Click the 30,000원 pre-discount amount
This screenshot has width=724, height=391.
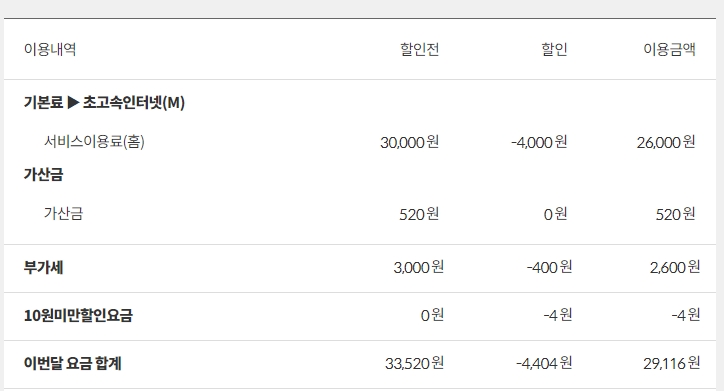click(x=410, y=142)
